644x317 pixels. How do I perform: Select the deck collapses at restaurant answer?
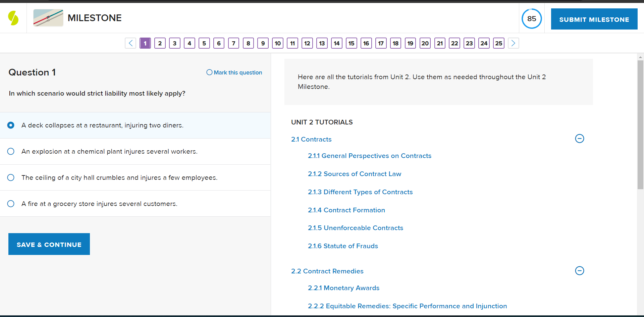tap(135, 125)
